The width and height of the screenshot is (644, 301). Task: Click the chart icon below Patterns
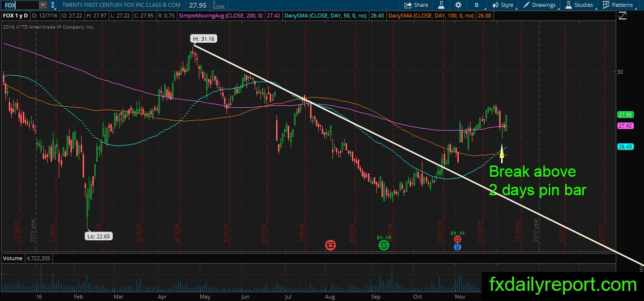[623, 16]
